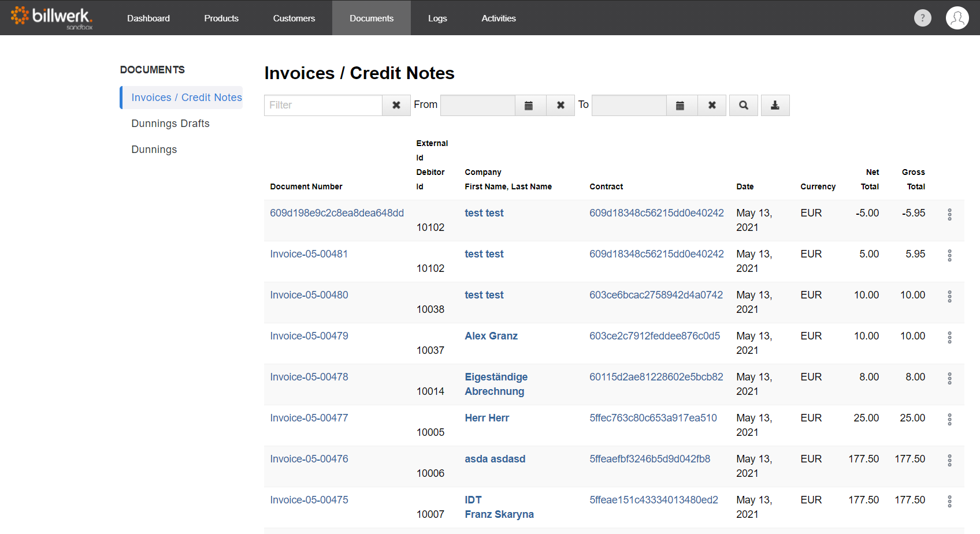Open actions menu for Invoice-05-00477

point(949,420)
